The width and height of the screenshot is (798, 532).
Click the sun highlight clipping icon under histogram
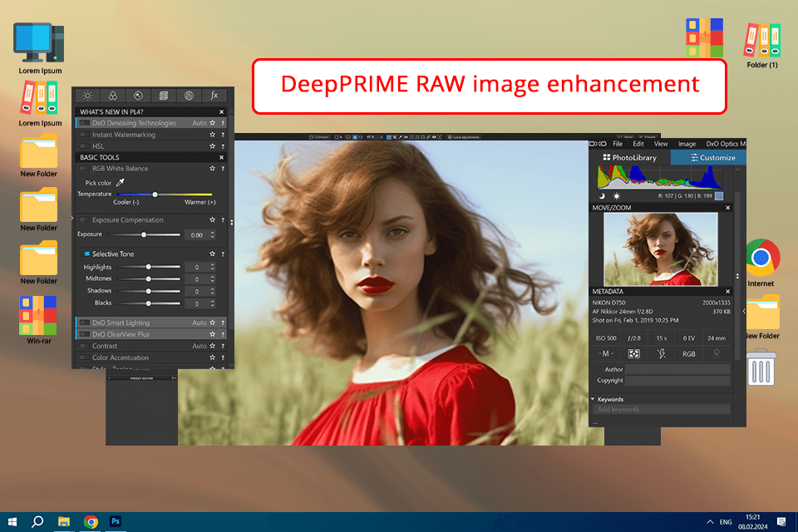[616, 196]
